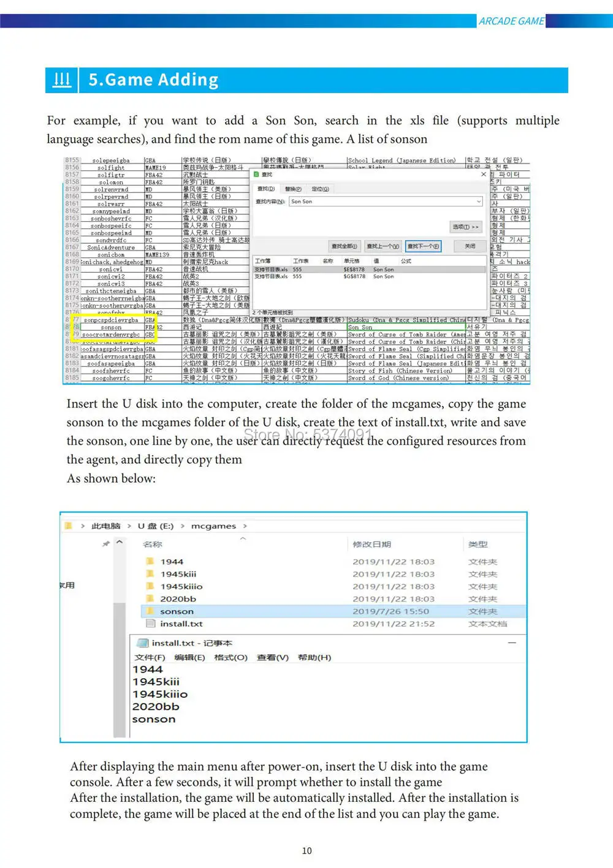Click the 查找下一个(F) button

click(423, 246)
